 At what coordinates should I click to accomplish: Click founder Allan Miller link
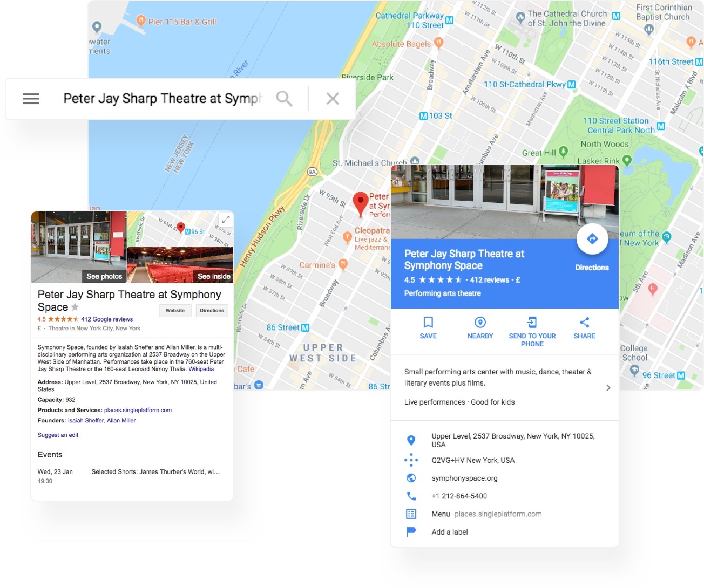[x=121, y=420]
